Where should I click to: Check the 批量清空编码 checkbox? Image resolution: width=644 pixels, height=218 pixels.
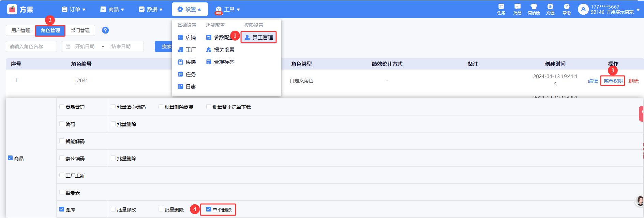coord(113,107)
